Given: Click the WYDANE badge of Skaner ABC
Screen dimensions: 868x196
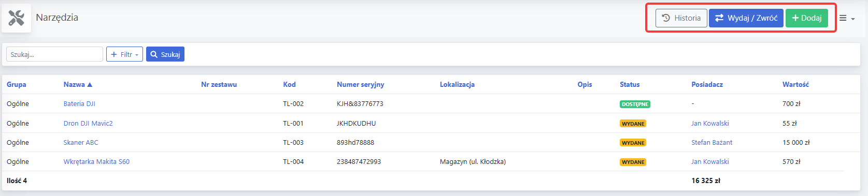Looking at the screenshot, I should click(633, 143).
